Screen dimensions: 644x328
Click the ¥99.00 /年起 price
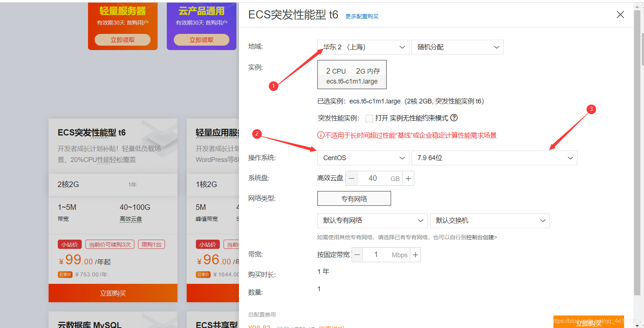(x=85, y=260)
